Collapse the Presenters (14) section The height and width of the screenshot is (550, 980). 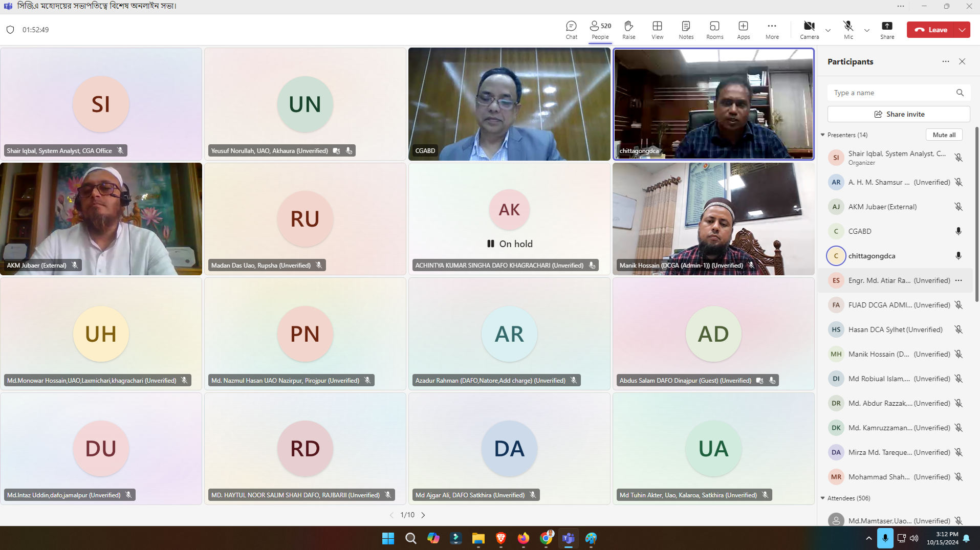click(x=823, y=135)
